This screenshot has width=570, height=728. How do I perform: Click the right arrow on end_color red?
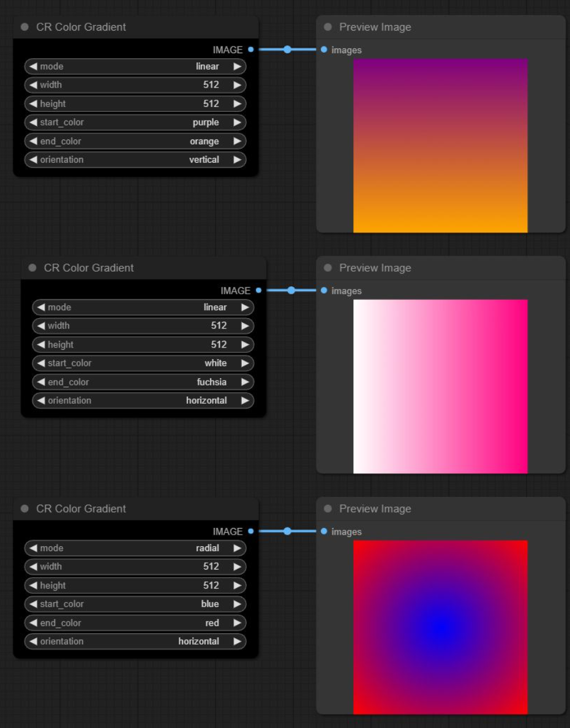click(238, 623)
